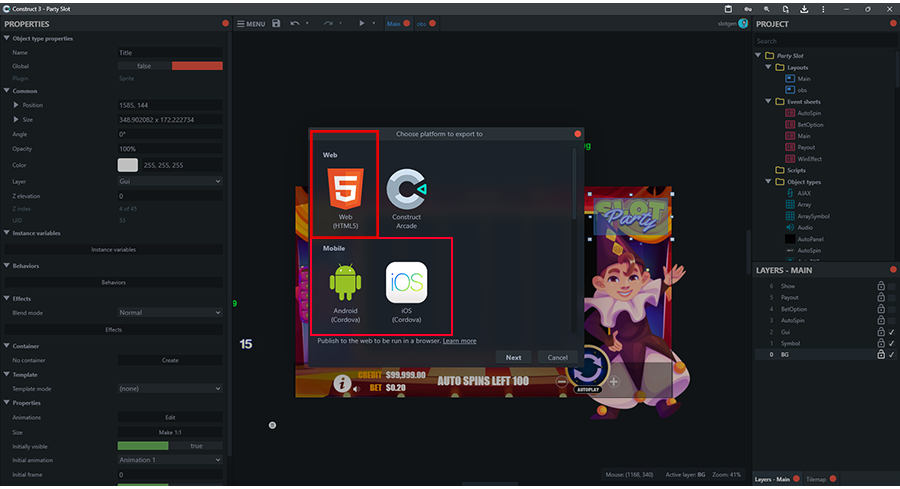Open the three-dot browser menu
The width and height of the screenshot is (900, 489).
[x=823, y=9]
